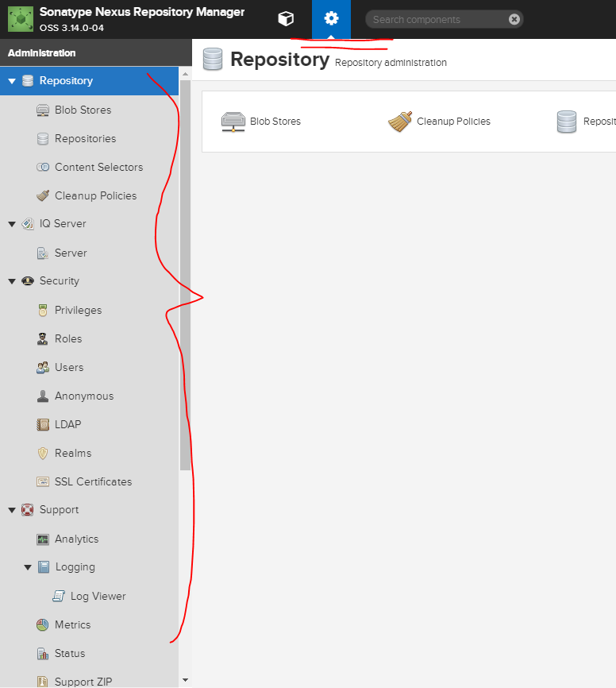Open the Status entry

(x=70, y=653)
